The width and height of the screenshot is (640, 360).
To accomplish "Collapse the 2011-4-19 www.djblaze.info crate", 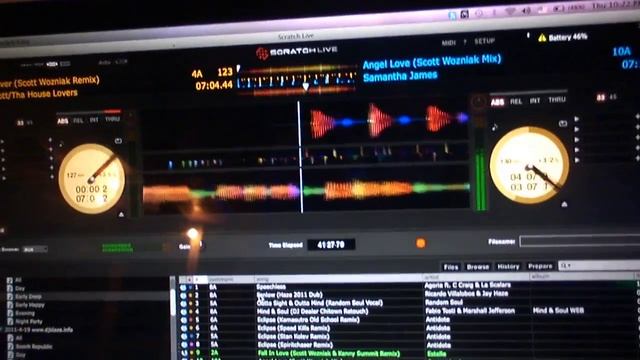I will 2,330.
